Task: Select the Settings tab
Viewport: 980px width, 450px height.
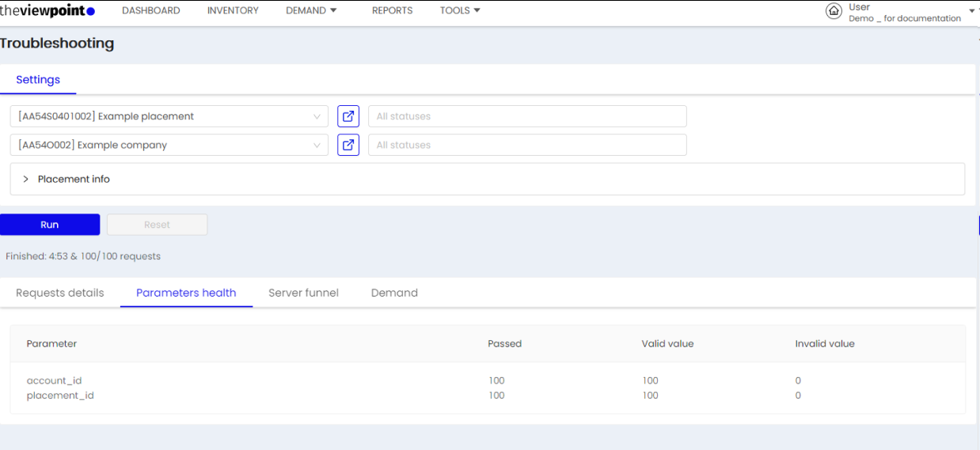Action: pos(38,80)
